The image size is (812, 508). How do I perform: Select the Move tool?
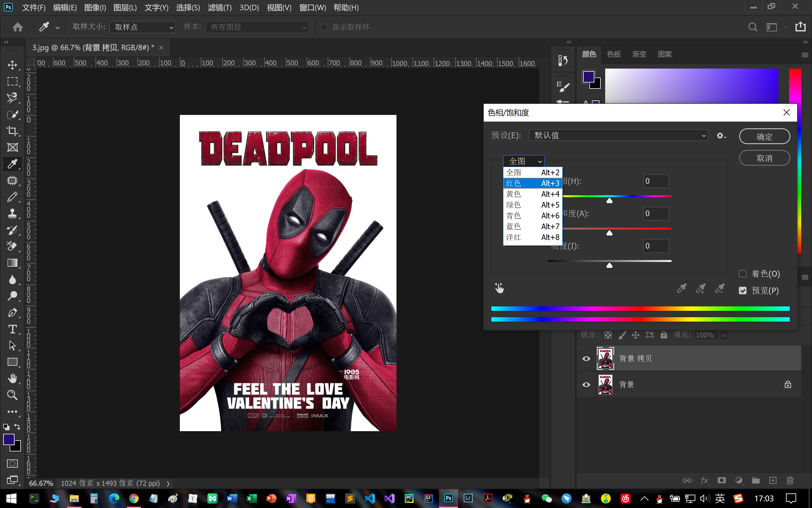click(12, 65)
